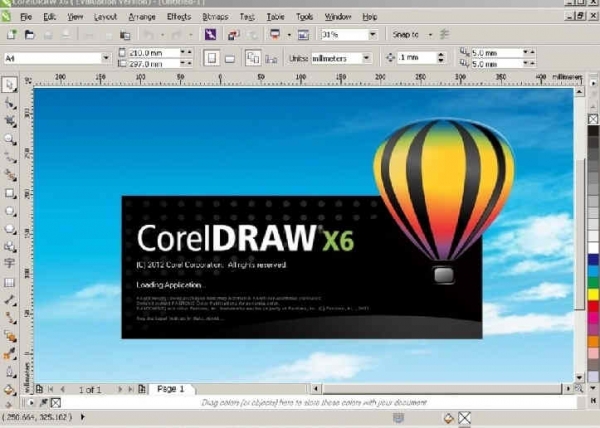
Task: Select the Text tool
Action: tap(10, 264)
